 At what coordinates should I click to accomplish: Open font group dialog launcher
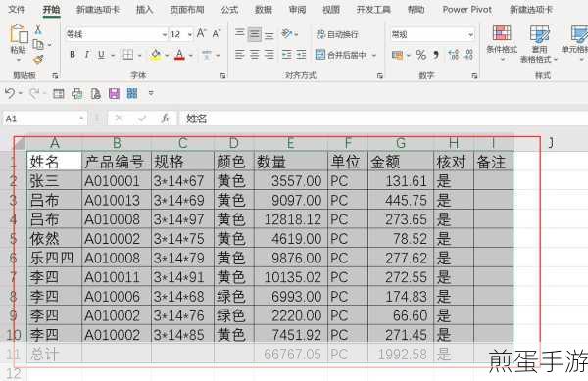222,76
